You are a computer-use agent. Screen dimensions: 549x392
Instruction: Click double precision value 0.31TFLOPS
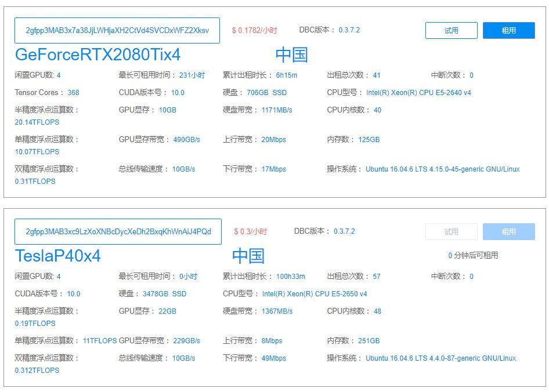pyautogui.click(x=35, y=182)
